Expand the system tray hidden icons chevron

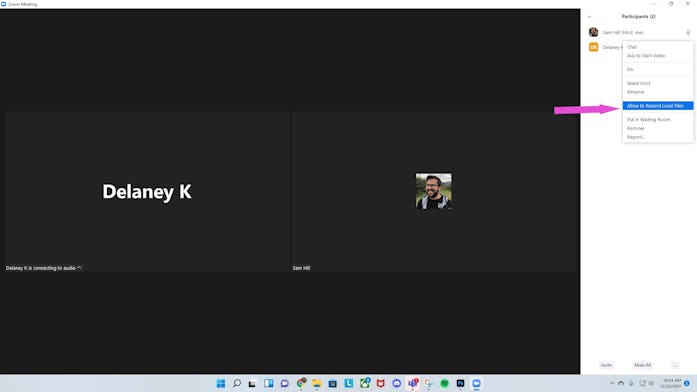coord(612,383)
